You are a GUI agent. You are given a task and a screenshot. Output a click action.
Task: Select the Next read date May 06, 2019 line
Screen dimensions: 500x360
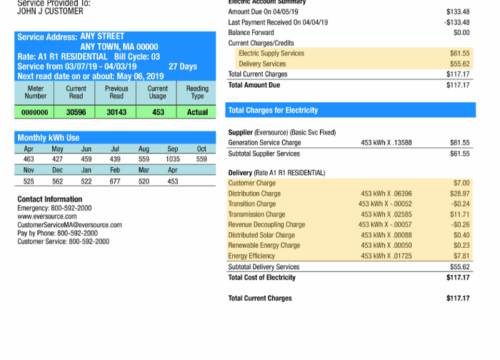[x=91, y=76]
